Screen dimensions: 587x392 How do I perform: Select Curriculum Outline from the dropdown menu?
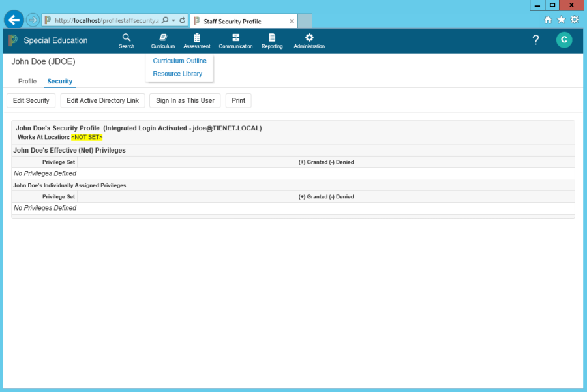pyautogui.click(x=179, y=61)
